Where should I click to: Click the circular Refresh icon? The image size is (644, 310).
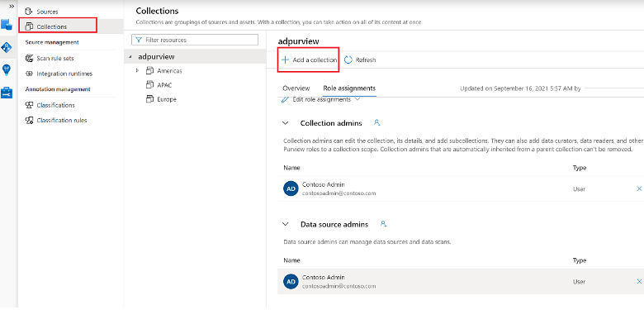(348, 60)
